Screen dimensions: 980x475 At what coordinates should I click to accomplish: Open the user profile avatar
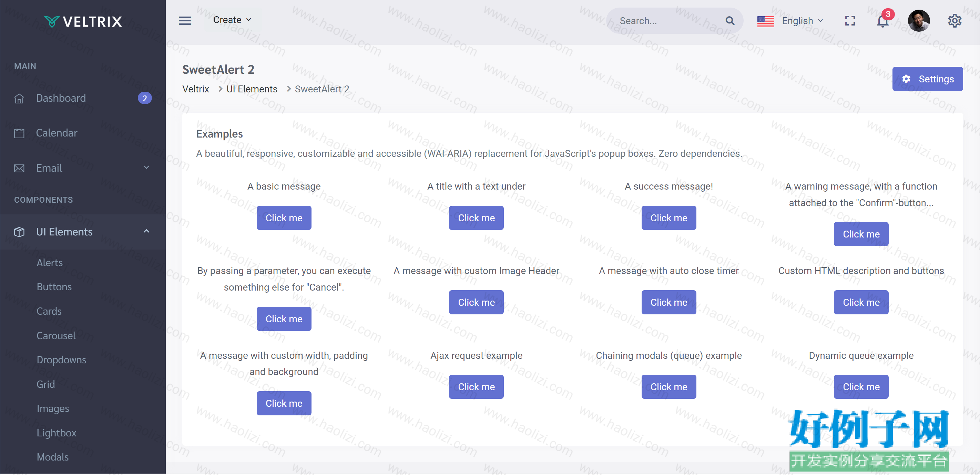pos(919,21)
